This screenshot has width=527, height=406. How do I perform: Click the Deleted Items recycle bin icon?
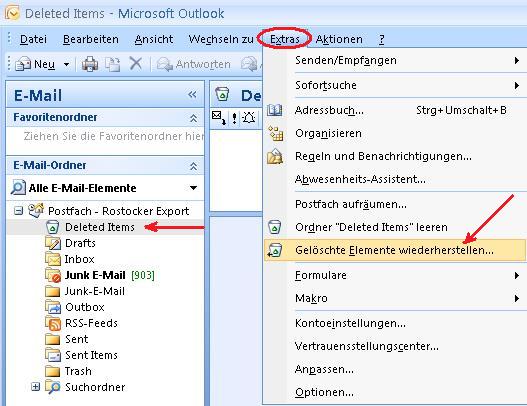pos(52,227)
